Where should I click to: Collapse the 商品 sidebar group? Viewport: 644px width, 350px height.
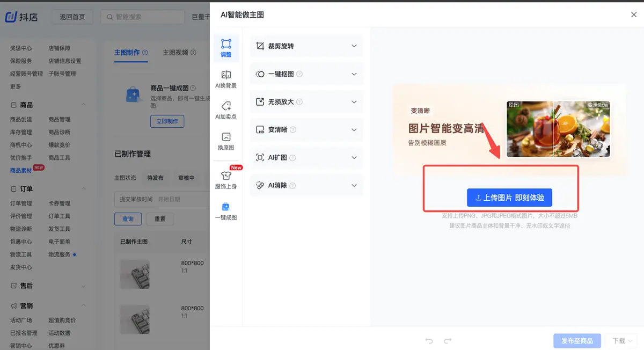pyautogui.click(x=84, y=105)
